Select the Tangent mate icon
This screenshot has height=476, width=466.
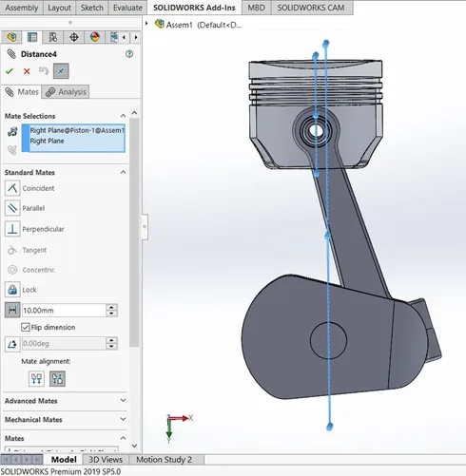tap(12, 250)
